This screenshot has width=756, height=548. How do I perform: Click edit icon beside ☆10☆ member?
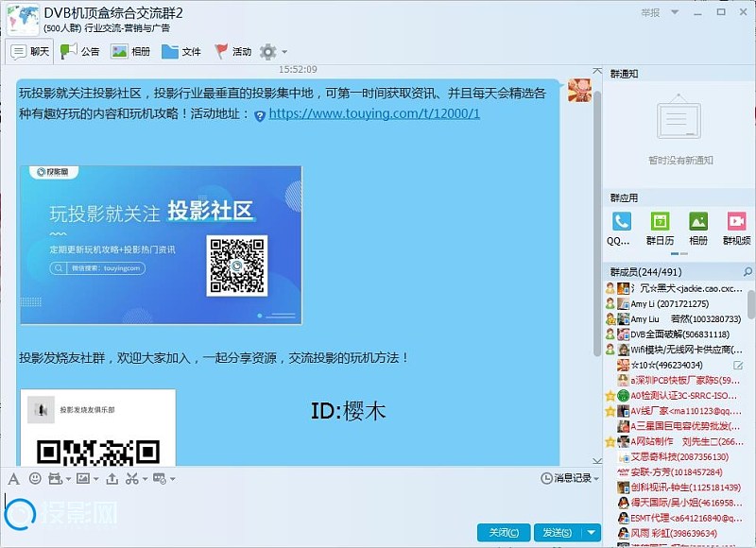tap(738, 366)
